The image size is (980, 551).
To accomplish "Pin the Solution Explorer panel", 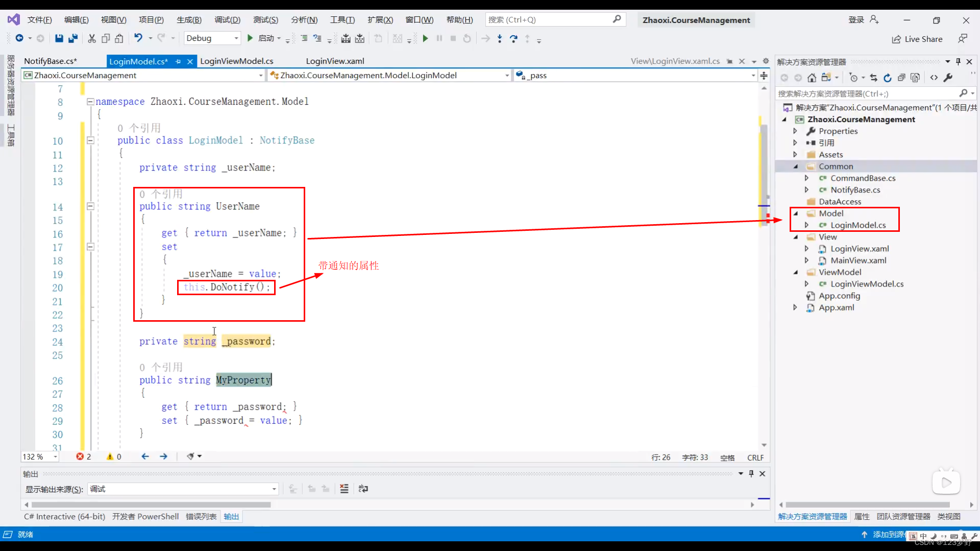I will (x=958, y=62).
